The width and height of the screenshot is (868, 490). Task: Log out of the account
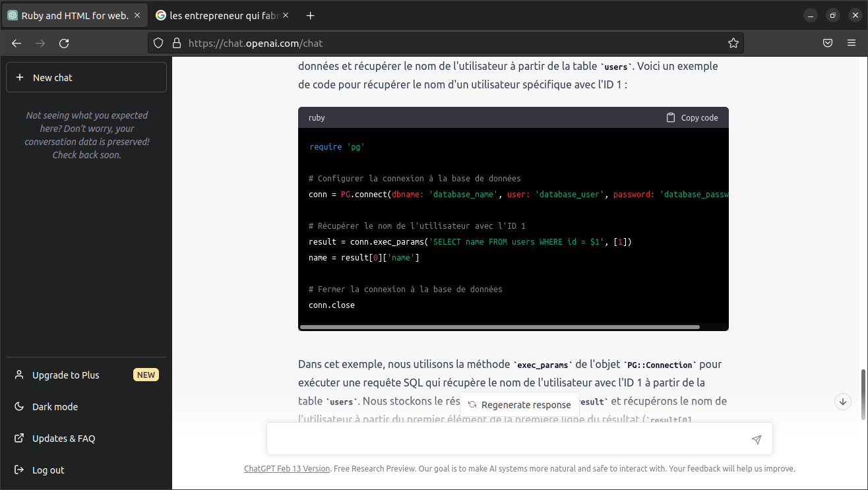pos(48,470)
